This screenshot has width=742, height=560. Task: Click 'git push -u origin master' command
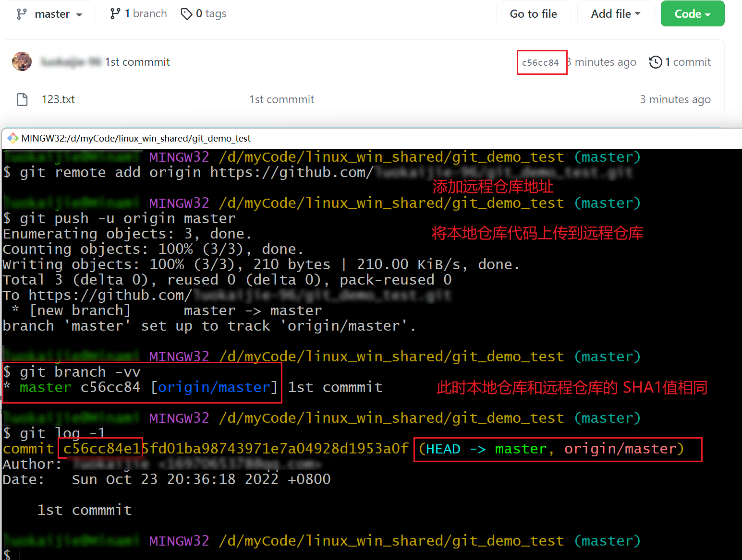point(119,218)
